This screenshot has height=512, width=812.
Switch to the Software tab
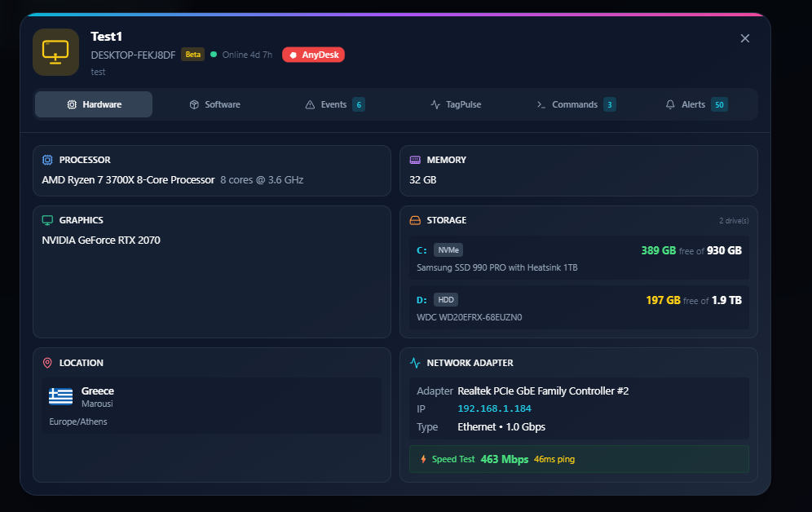tap(214, 104)
